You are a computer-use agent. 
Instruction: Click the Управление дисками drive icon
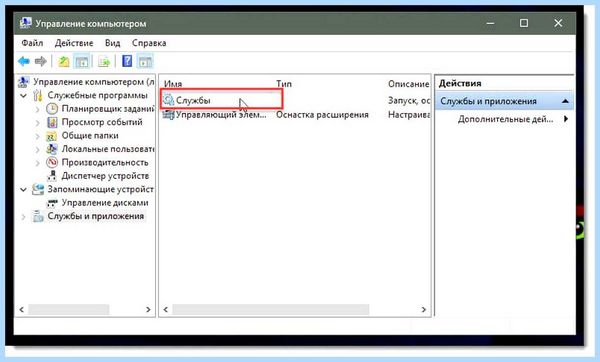[52, 202]
